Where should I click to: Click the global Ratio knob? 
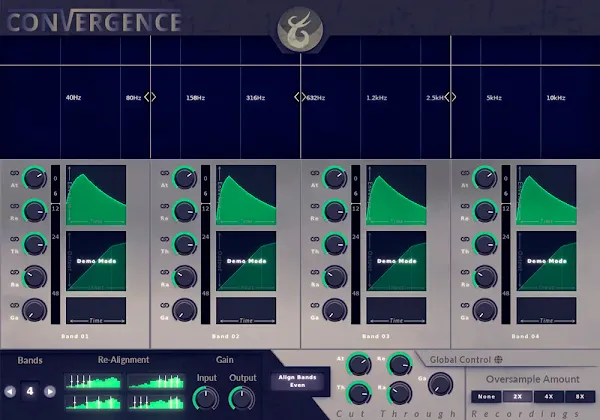click(x=400, y=393)
